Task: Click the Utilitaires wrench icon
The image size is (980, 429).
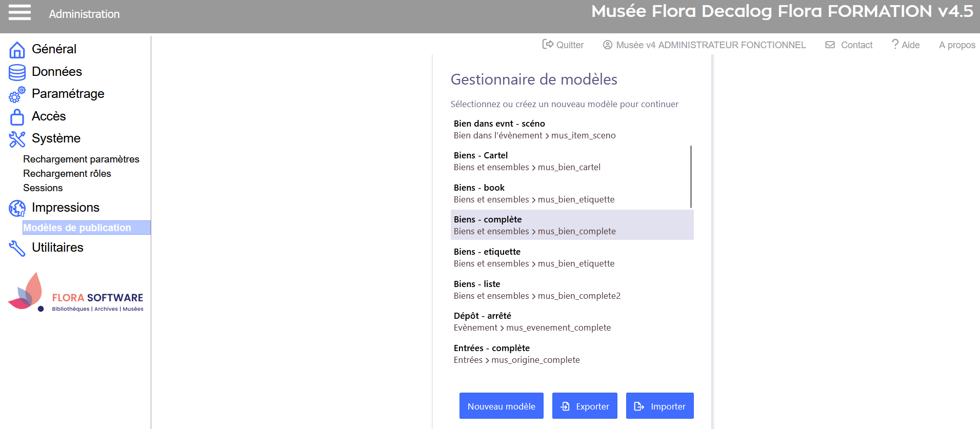Action: (x=17, y=248)
